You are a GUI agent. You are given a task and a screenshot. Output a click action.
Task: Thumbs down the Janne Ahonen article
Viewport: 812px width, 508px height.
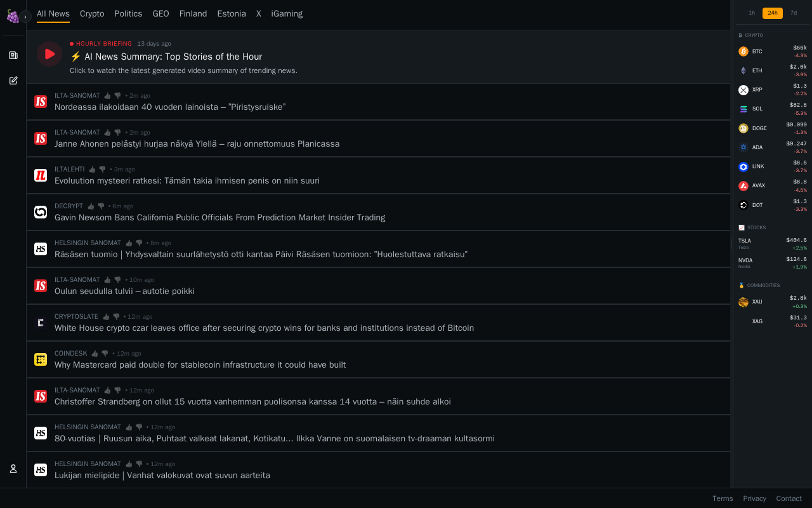pos(117,133)
